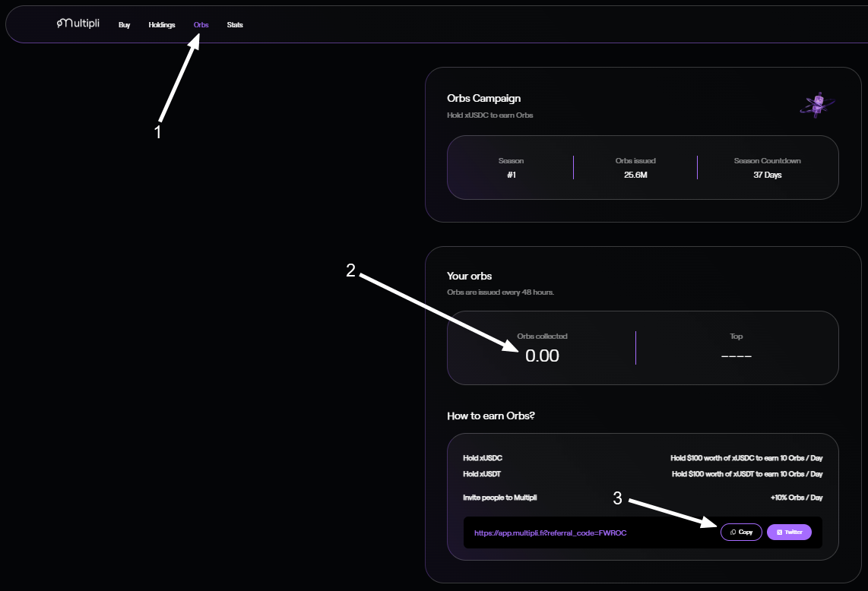Select the Orbs navigation item
Image resolution: width=868 pixels, height=591 pixels.
click(x=201, y=25)
